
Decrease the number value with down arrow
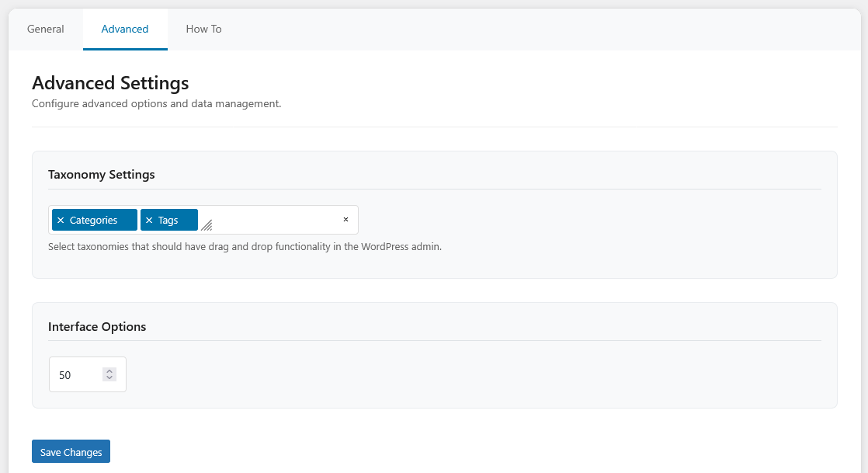[109, 378]
